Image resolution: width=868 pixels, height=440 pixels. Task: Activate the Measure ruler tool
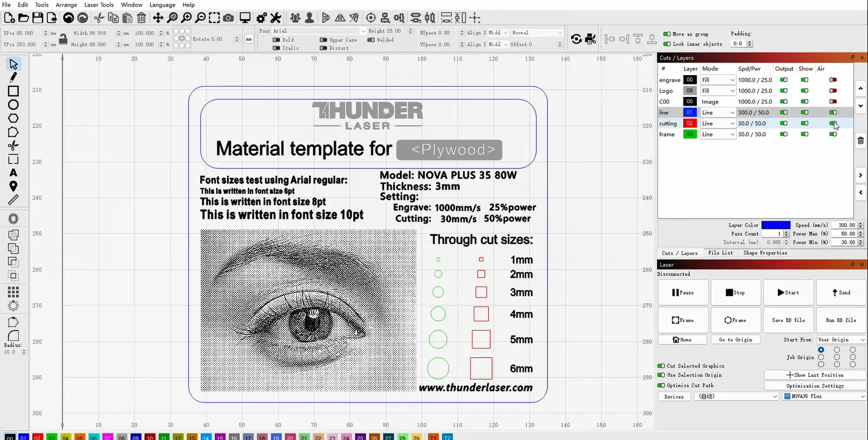click(13, 200)
